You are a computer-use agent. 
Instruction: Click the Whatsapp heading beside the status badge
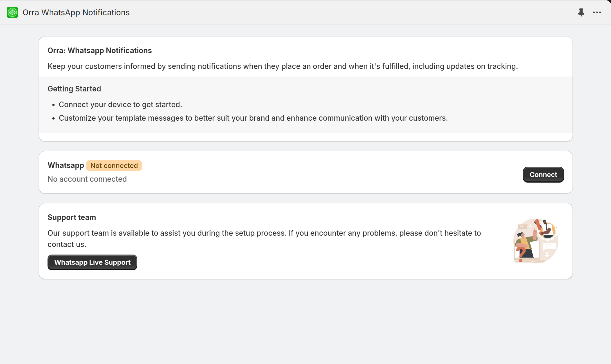(66, 165)
